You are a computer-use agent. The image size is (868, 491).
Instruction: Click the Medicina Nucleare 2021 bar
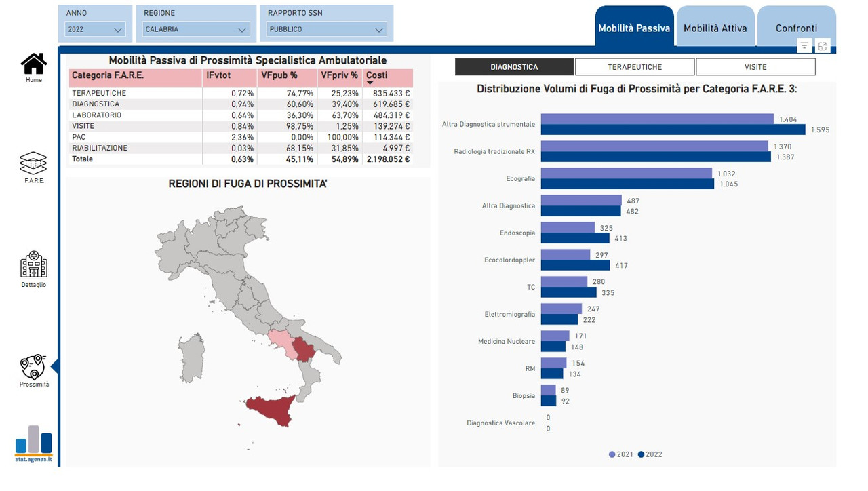click(x=555, y=336)
